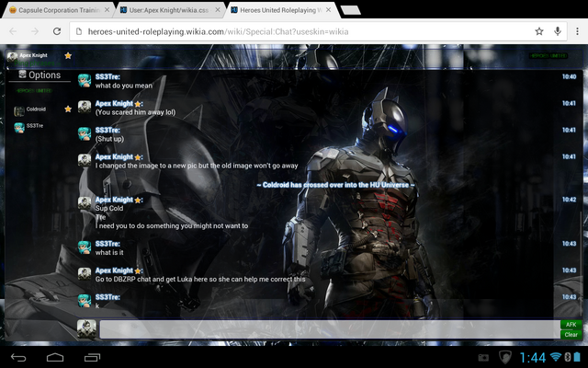Click Apex Knight's name on "You scared him away"
Image resolution: width=588 pixels, height=368 pixels.
(114, 103)
